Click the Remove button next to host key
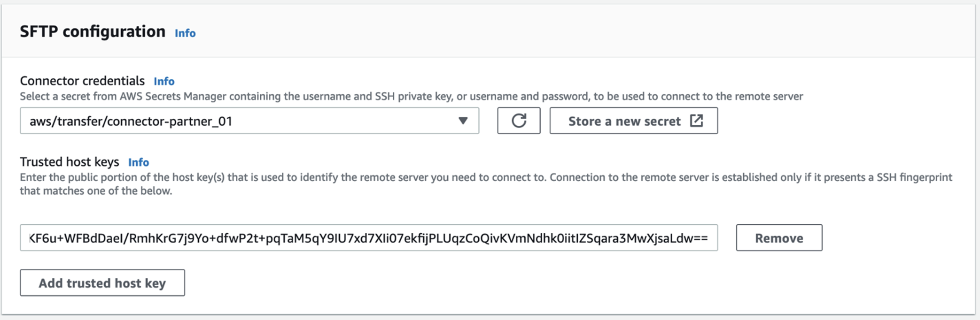The height and width of the screenshot is (320, 980). point(779,237)
